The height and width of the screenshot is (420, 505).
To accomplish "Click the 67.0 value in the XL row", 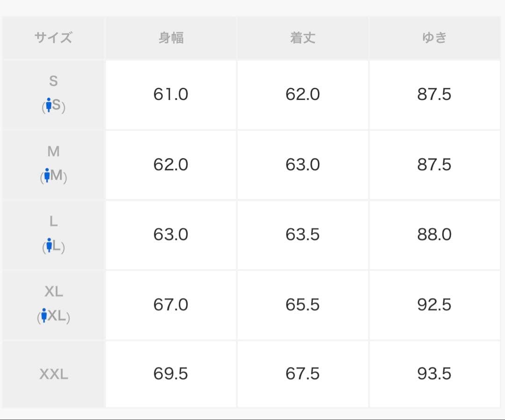I will coord(171,305).
